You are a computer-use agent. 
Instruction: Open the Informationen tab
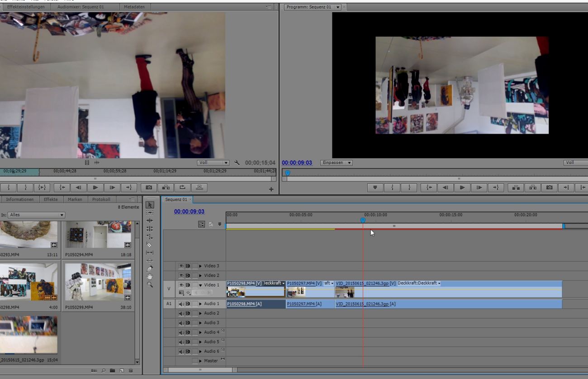click(x=20, y=199)
